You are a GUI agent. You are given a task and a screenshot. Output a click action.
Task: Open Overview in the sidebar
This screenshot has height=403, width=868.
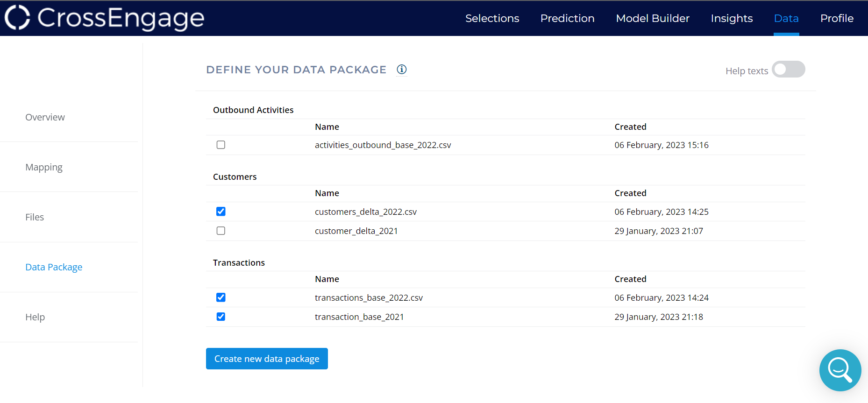pyautogui.click(x=45, y=117)
